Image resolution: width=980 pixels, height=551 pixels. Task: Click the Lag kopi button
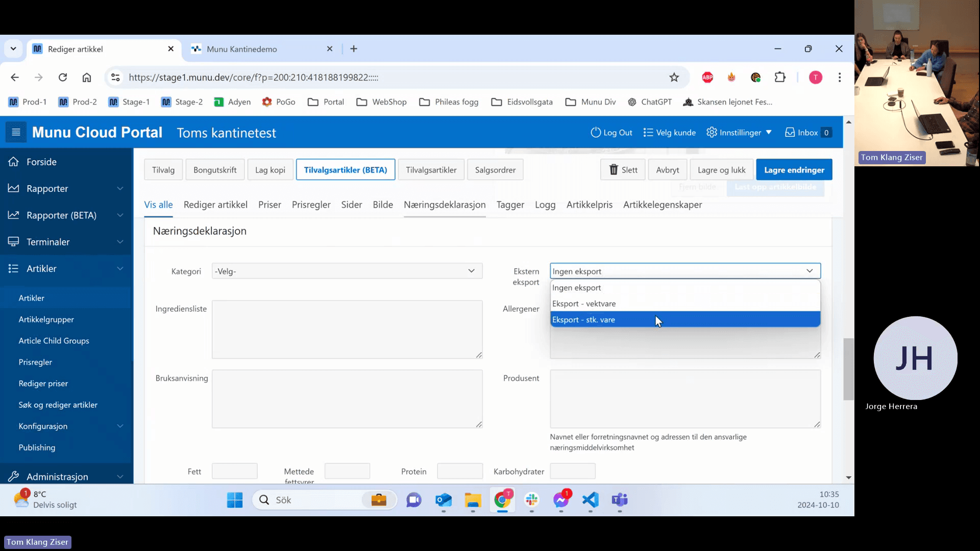tap(270, 170)
